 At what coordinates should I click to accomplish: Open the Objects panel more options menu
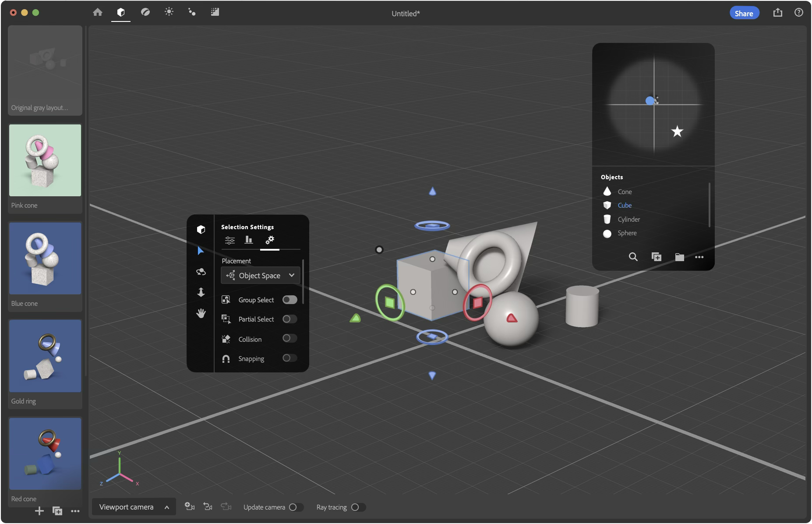[699, 257]
